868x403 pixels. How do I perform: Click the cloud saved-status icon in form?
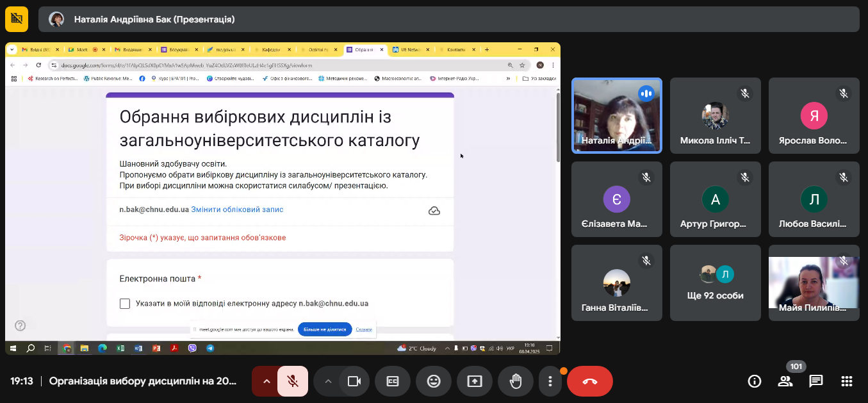(434, 211)
